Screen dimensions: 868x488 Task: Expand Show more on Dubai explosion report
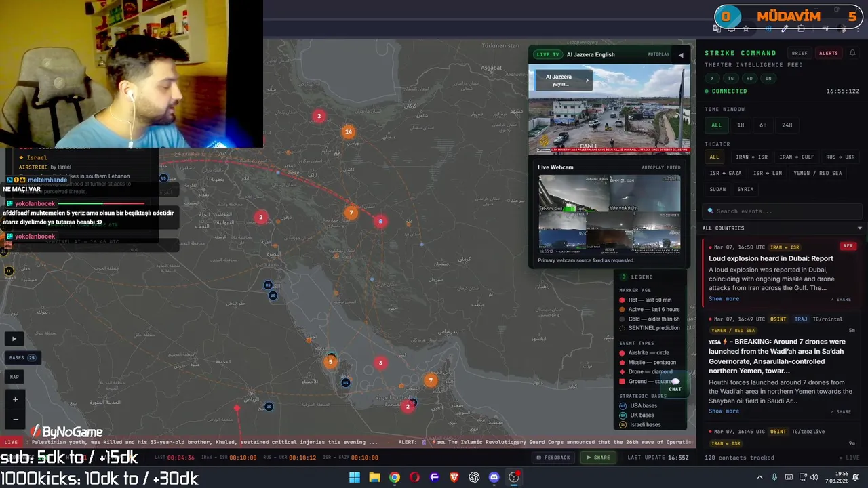(724, 299)
